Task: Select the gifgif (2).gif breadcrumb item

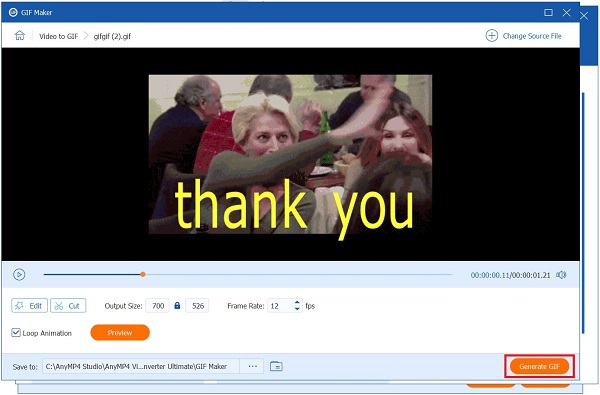Action: click(112, 36)
